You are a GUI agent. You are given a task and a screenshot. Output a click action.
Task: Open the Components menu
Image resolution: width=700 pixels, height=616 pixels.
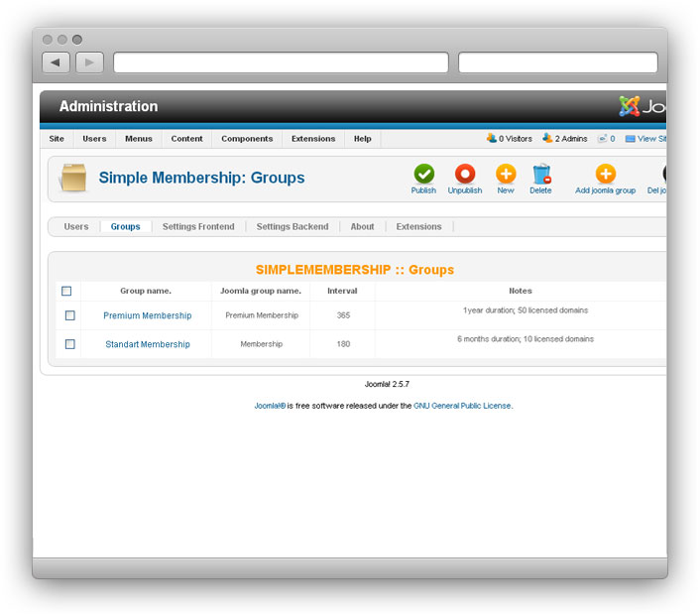pos(247,139)
